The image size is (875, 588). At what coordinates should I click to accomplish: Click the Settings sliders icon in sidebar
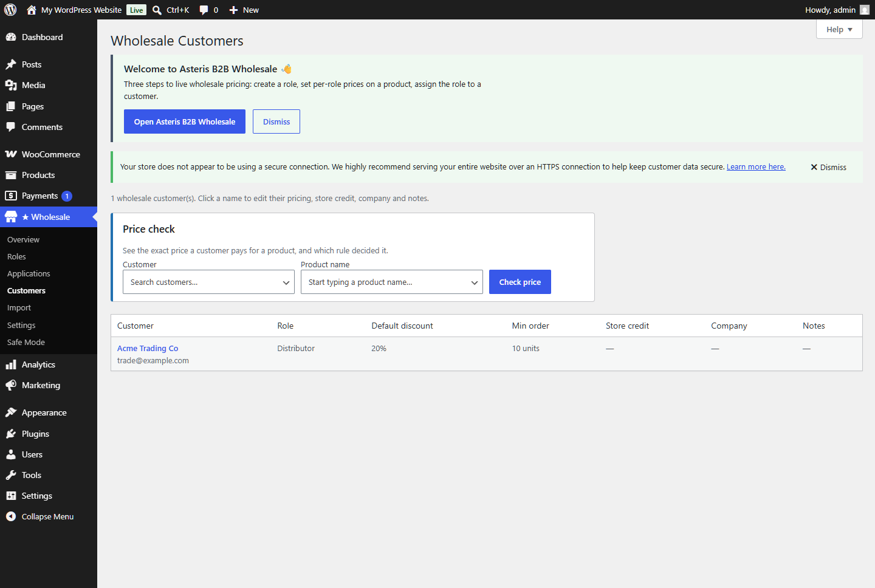click(x=11, y=496)
